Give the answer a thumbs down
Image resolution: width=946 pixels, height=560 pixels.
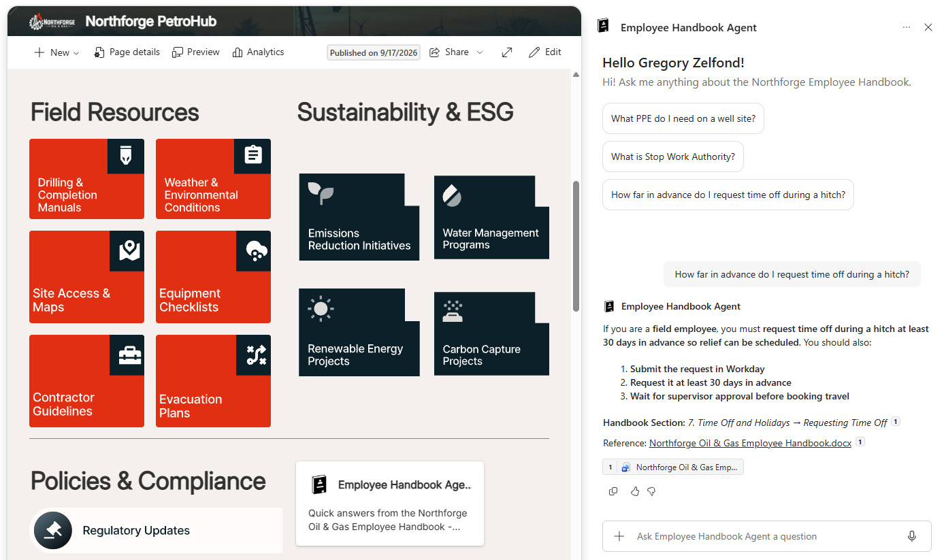click(651, 491)
